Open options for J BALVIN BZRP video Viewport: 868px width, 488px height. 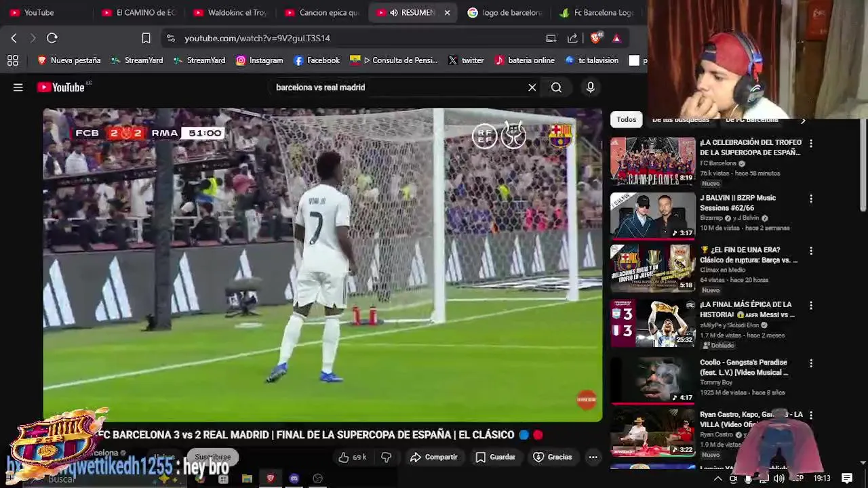click(x=811, y=199)
